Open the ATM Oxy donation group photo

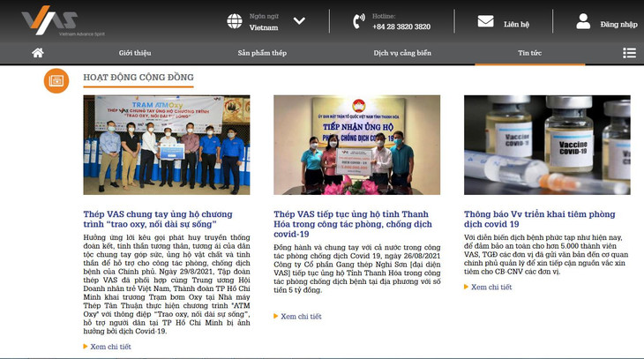pos(167,145)
